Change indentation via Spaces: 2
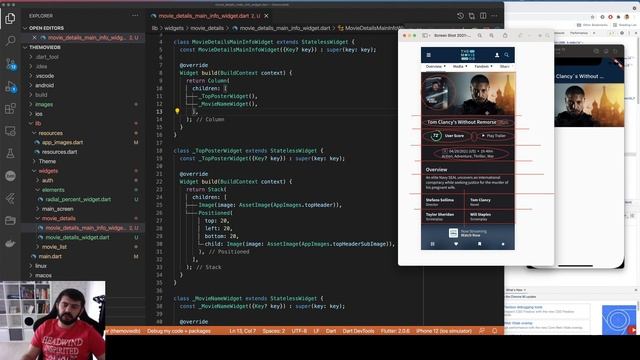 (x=273, y=331)
